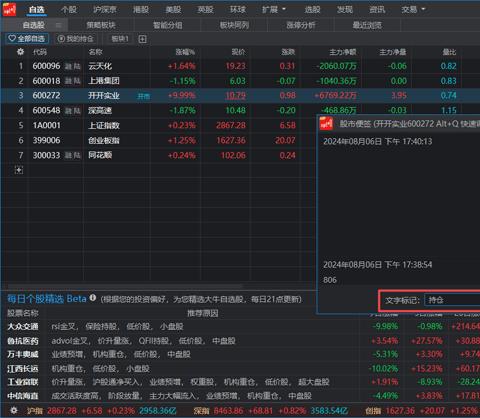Click the underlined price 10.79 for 开开实业
The image size is (480, 418).
coord(236,96)
